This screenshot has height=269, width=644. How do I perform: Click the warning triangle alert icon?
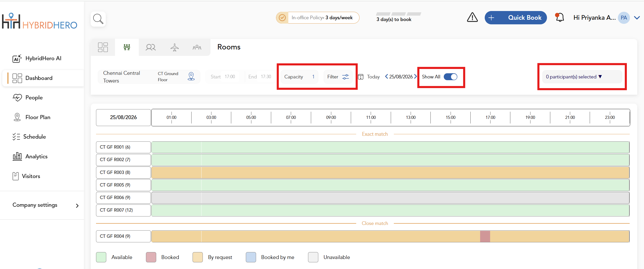pos(472,17)
